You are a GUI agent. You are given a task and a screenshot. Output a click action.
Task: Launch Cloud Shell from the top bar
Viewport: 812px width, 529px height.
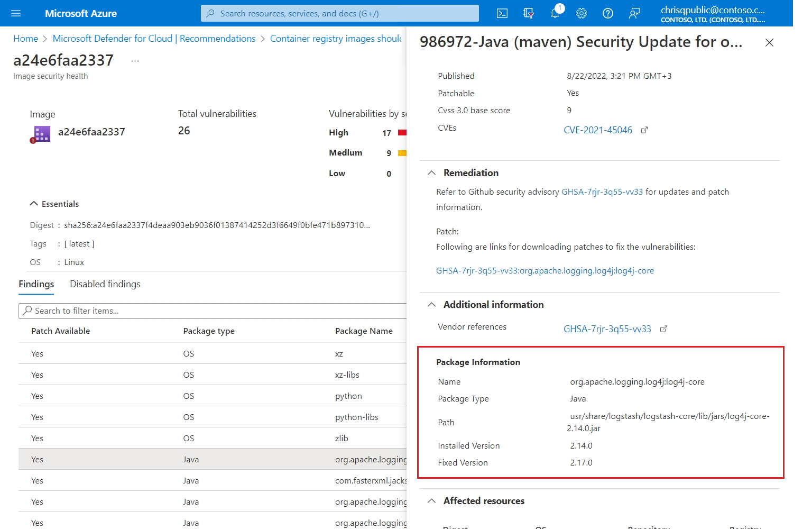pos(502,13)
